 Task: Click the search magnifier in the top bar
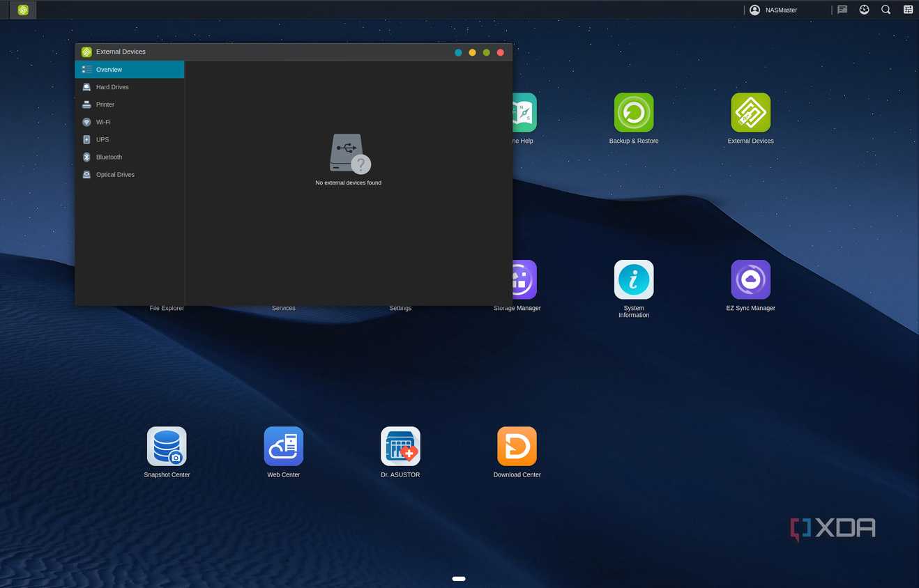(886, 10)
